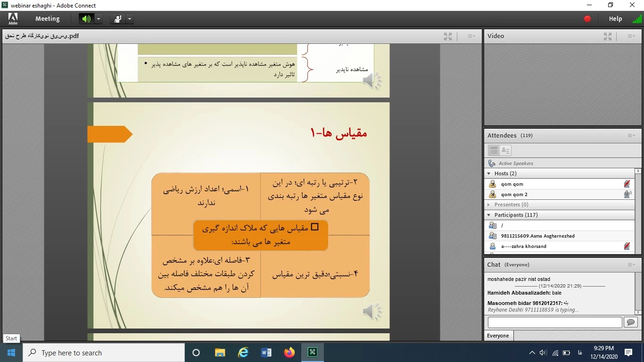Toggle the green speaker audio button
Image resolution: width=644 pixels, height=362 pixels.
(86, 19)
